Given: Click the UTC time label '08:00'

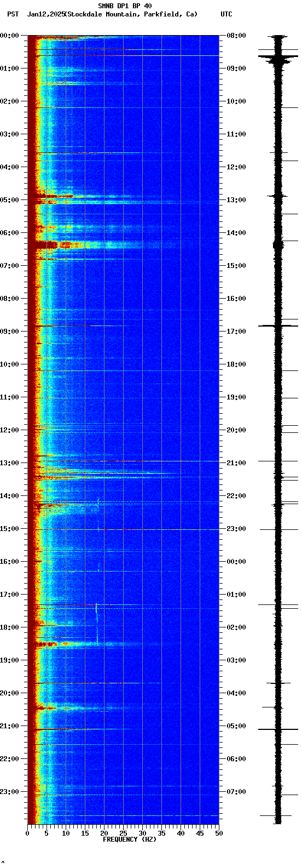Looking at the screenshot, I should [x=236, y=36].
